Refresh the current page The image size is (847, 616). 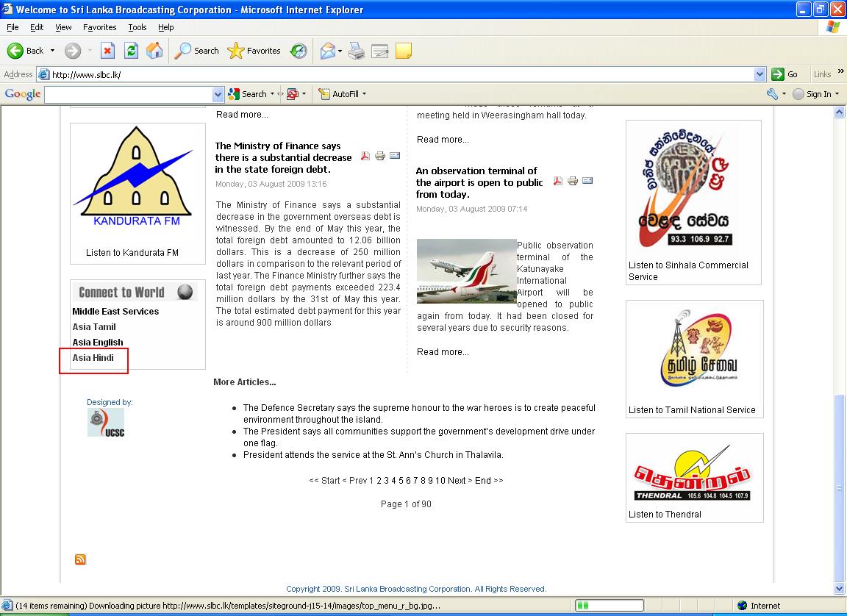click(x=131, y=51)
